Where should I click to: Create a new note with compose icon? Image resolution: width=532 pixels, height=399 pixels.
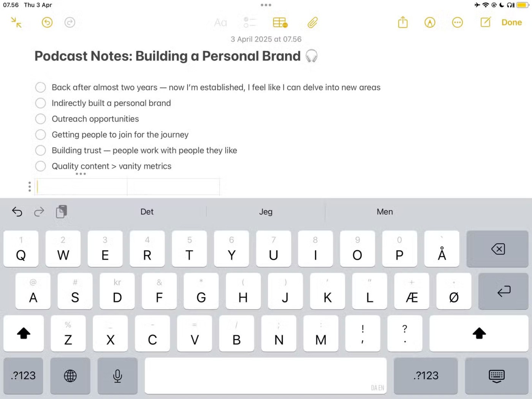pyautogui.click(x=485, y=22)
